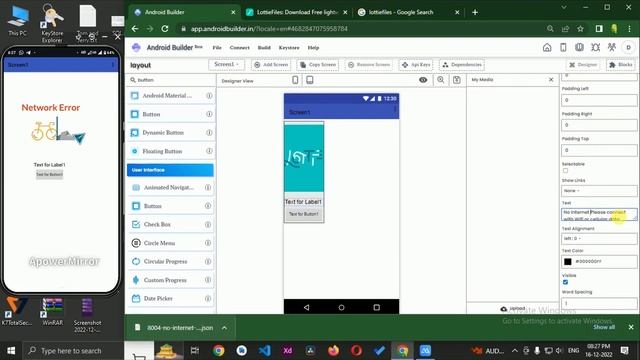Close the My Media panel

[x=551, y=80]
